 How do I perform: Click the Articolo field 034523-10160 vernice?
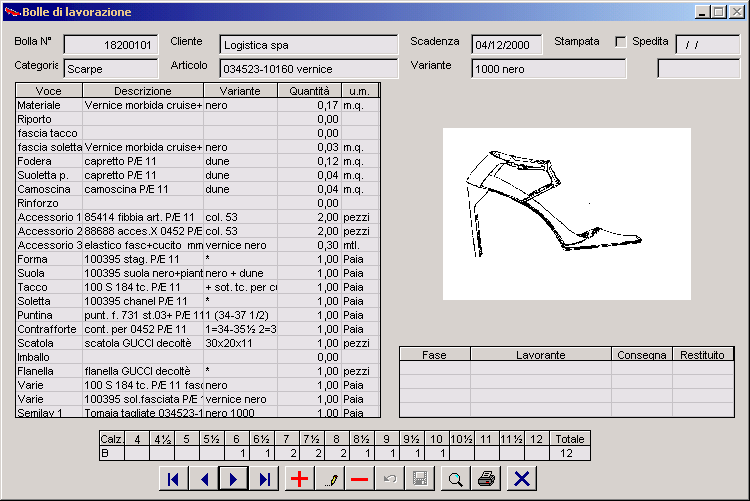pos(309,69)
